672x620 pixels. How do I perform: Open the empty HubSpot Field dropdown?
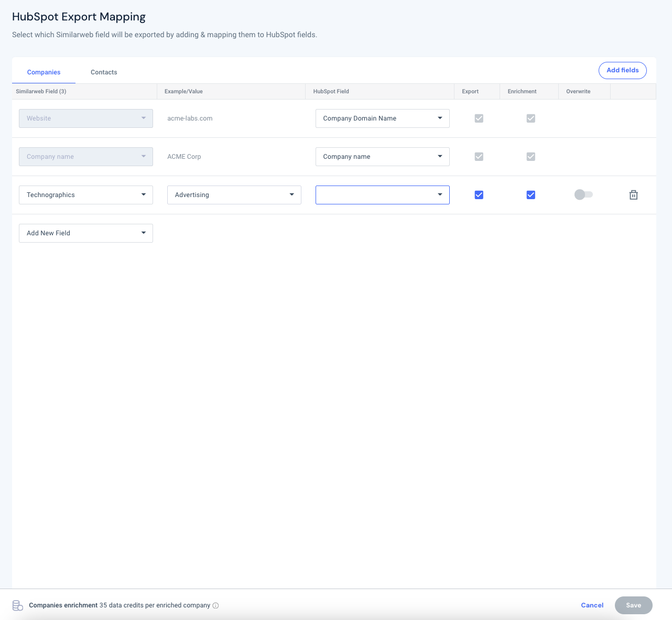pyautogui.click(x=383, y=195)
